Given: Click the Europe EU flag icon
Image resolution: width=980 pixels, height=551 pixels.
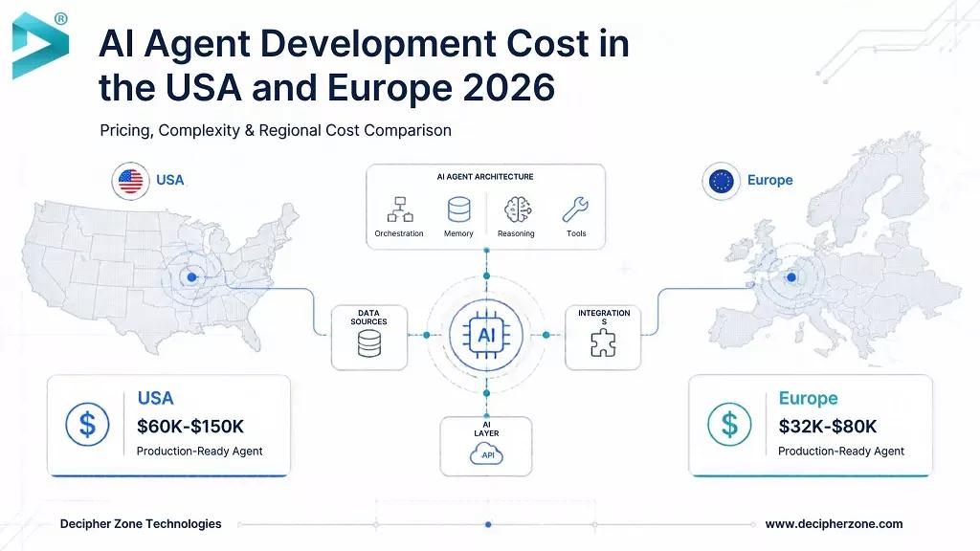Looking at the screenshot, I should click(722, 181).
